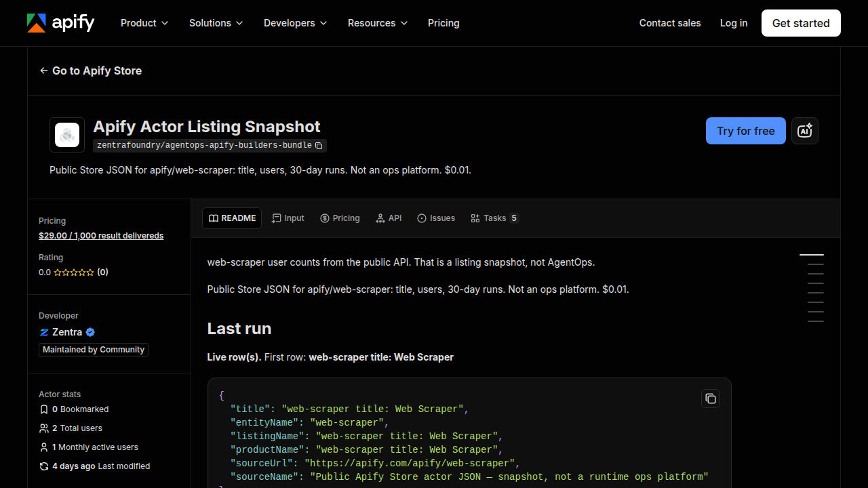Go to Log in
This screenshot has width=868, height=488.
[734, 23]
